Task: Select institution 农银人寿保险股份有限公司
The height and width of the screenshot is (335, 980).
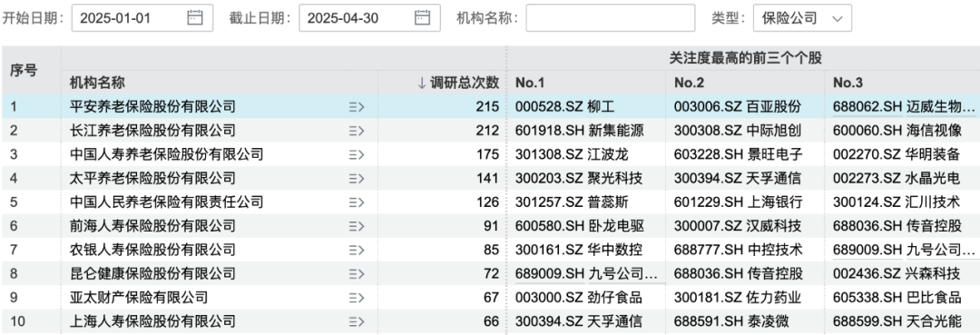Action: click(152, 250)
